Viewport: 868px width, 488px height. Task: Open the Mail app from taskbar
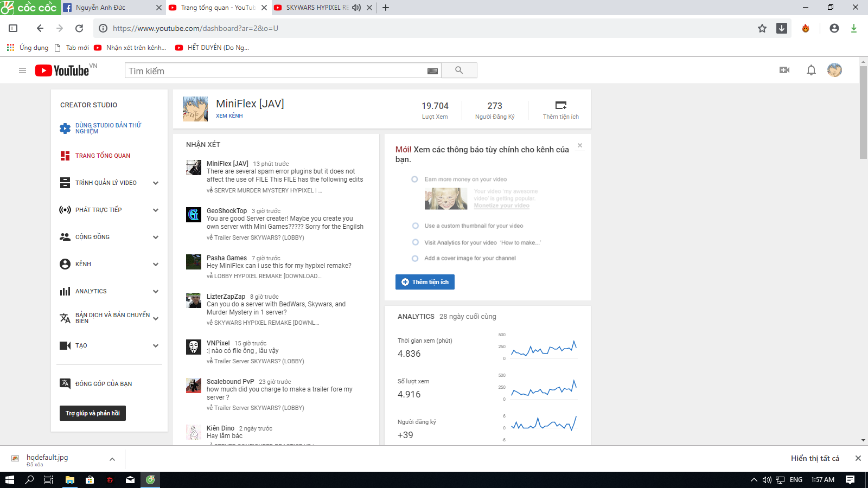[130, 480]
